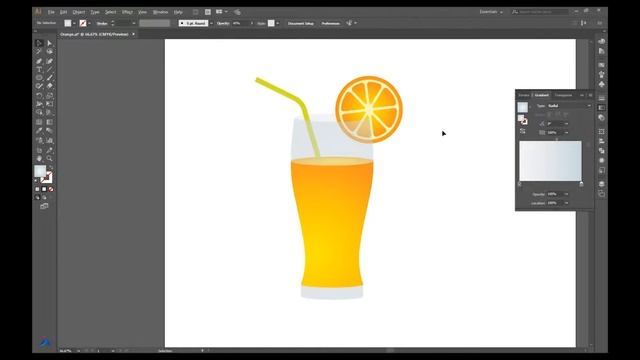Open gradient swatch preset dropdown arrow

coord(530,107)
